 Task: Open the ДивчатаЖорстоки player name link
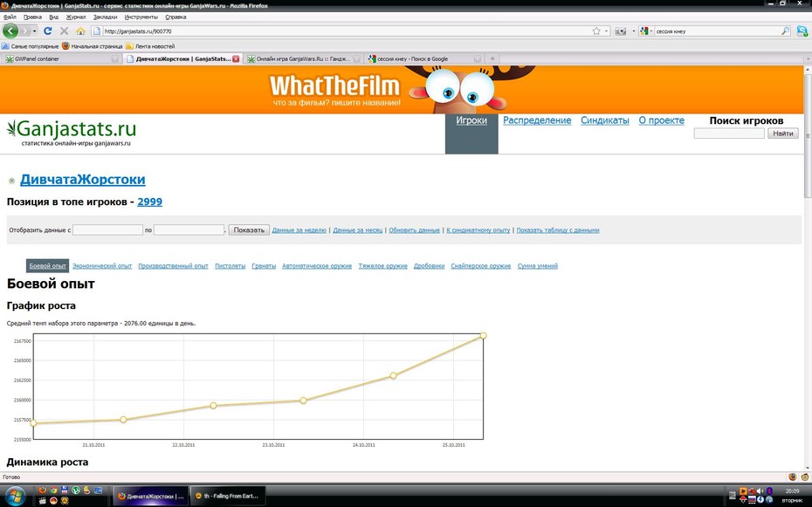(82, 180)
